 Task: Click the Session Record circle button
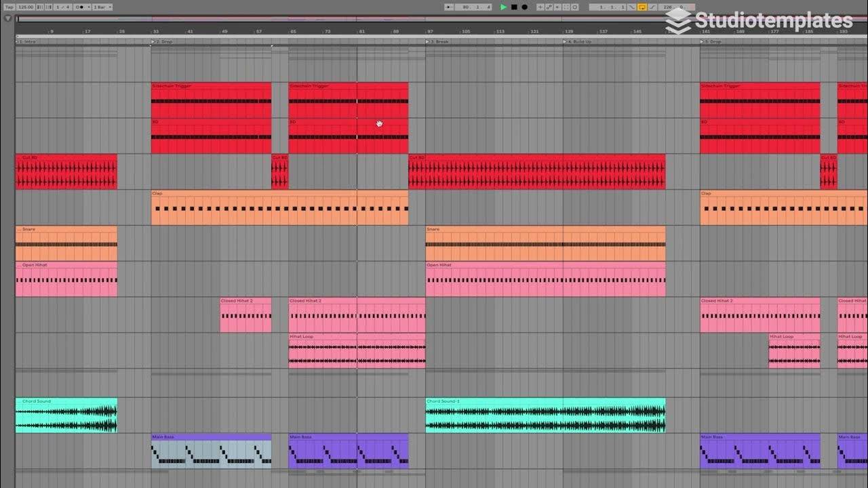click(x=574, y=7)
